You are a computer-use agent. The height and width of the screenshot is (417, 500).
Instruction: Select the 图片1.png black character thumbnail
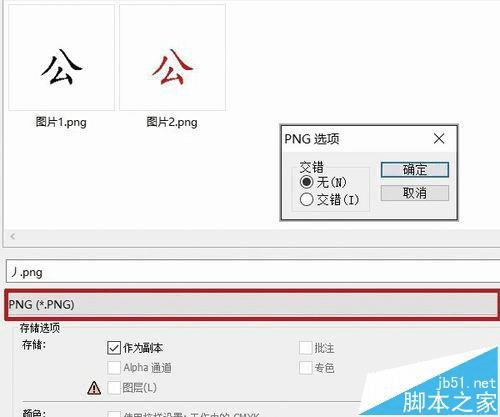(x=61, y=57)
